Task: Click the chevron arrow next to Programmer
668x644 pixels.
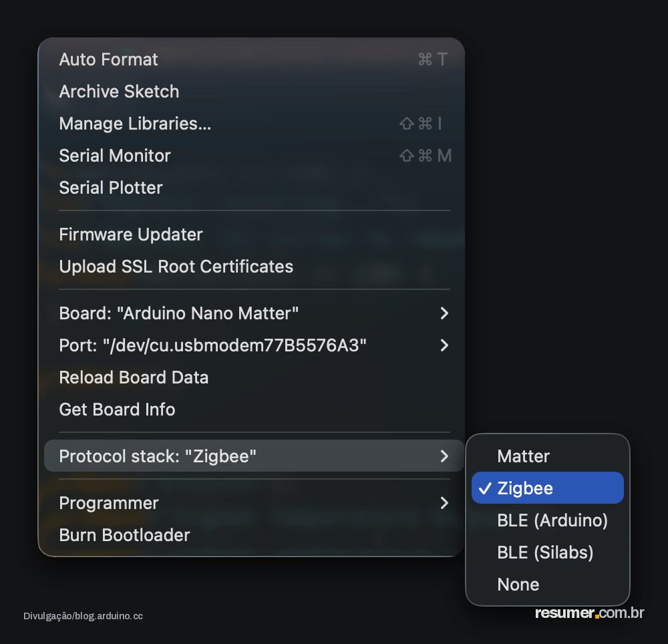Action: click(444, 503)
